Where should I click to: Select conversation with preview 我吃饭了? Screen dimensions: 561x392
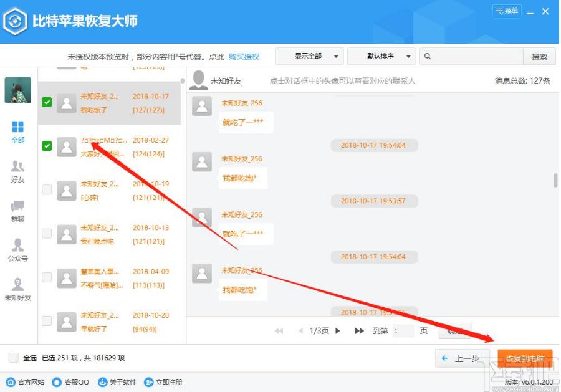(x=110, y=103)
